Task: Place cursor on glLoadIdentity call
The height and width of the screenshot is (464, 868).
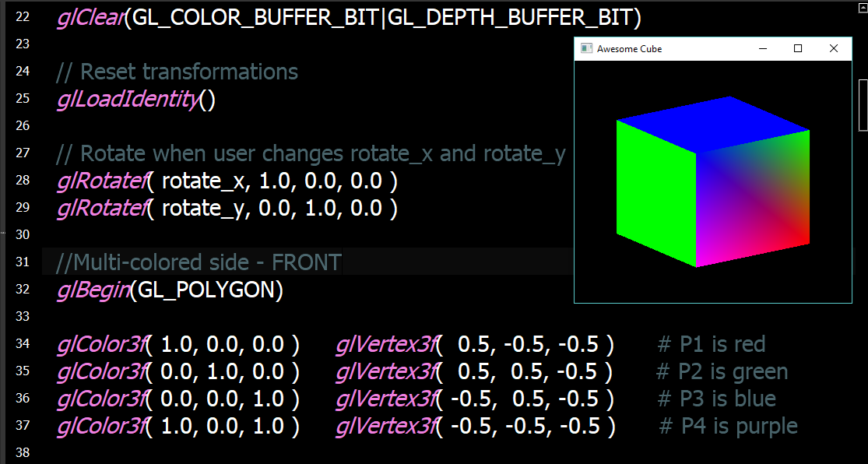Action: click(x=127, y=100)
